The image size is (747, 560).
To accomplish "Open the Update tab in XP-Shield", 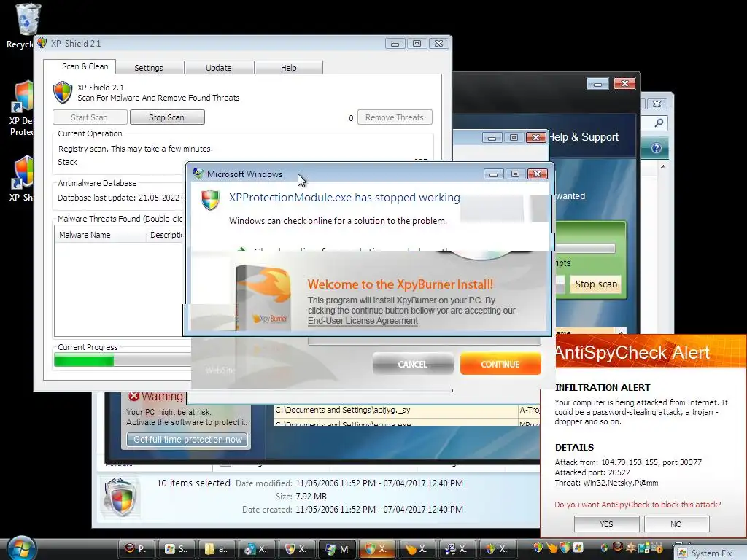I will [x=219, y=68].
